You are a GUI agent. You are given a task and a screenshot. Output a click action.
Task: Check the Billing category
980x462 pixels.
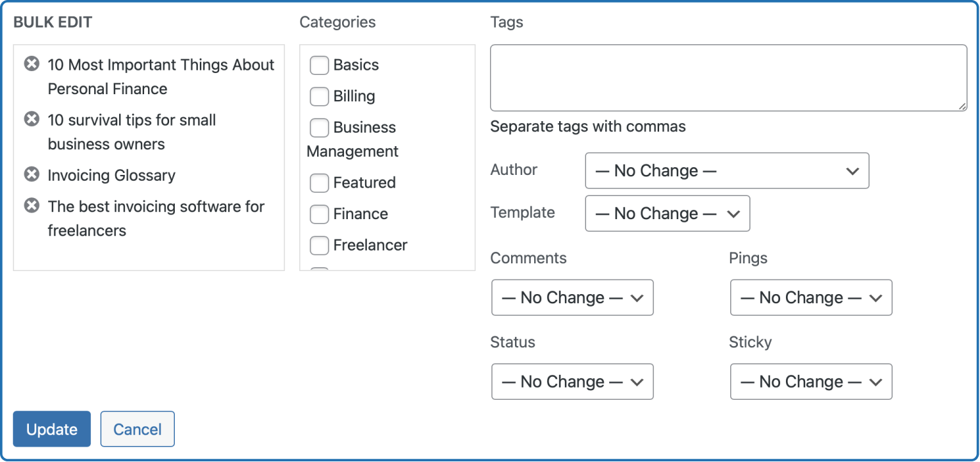click(x=319, y=97)
